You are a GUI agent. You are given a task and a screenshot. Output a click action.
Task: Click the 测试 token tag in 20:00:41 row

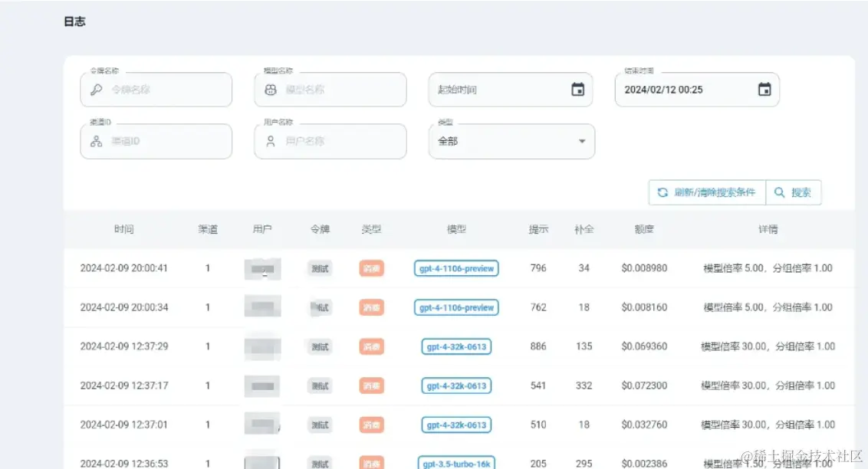(320, 269)
